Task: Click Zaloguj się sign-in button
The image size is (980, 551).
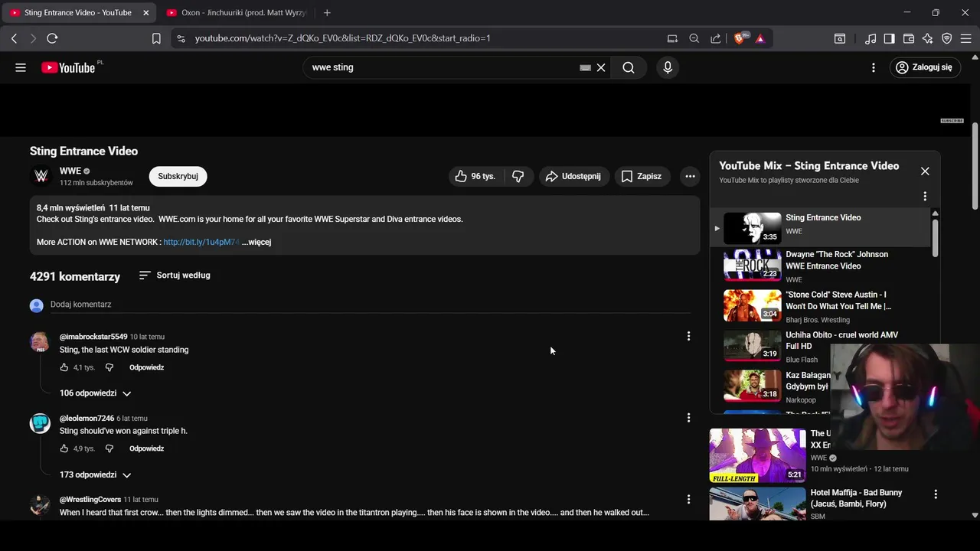Action: coord(924,67)
